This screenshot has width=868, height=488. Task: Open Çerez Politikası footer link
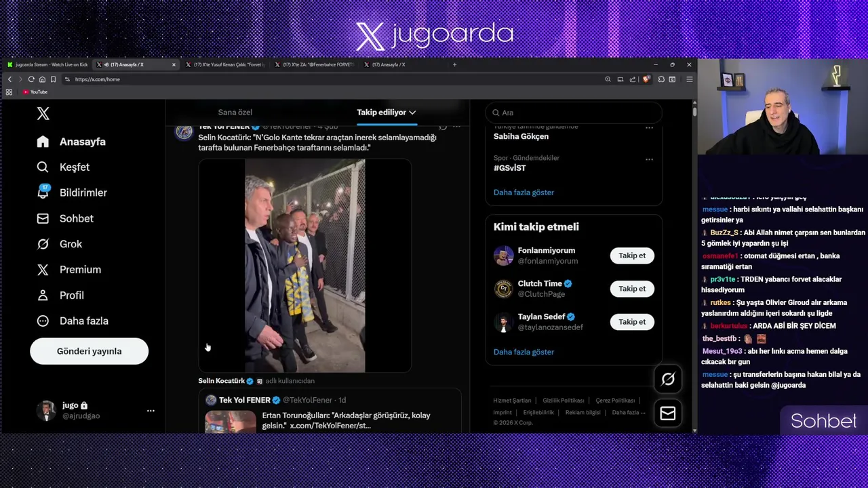tap(615, 401)
